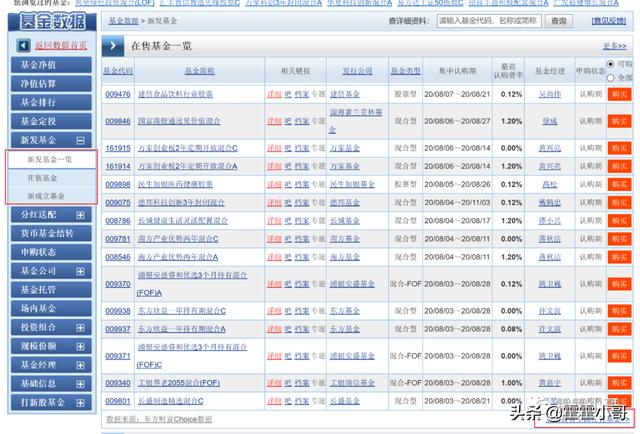Click the 购买 button for fund 161914
This screenshot has width=640, height=434.
tap(619, 166)
